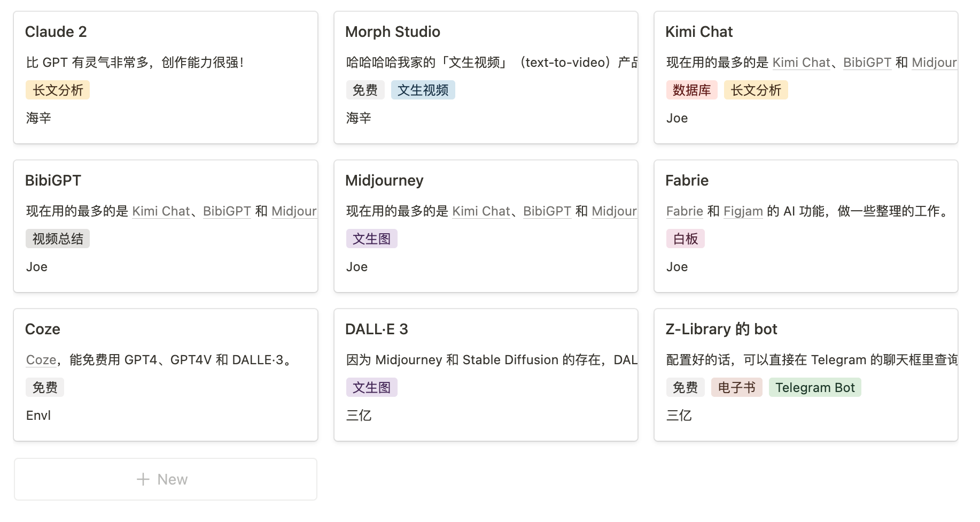Click 免费 tag on Z-Library card
980x522 pixels.
click(685, 388)
